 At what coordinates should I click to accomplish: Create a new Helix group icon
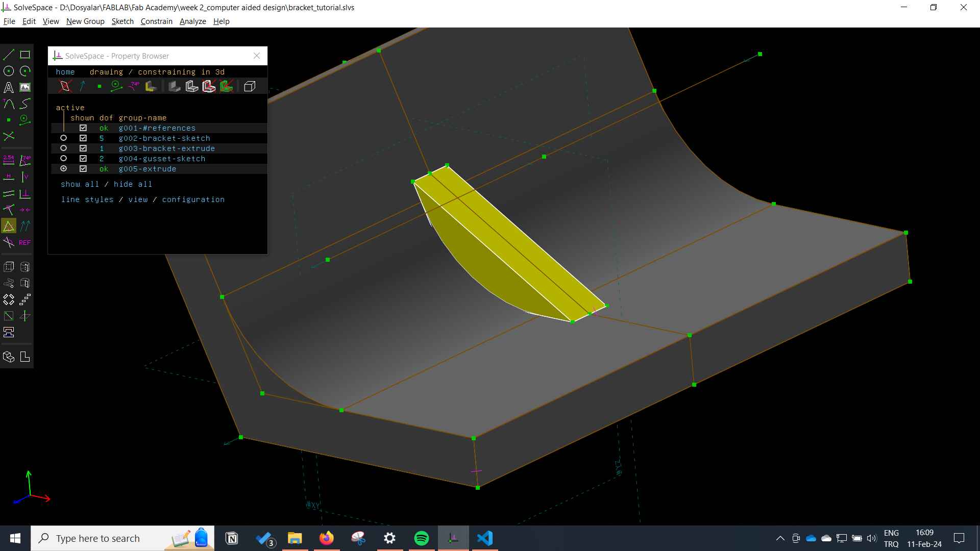point(9,283)
